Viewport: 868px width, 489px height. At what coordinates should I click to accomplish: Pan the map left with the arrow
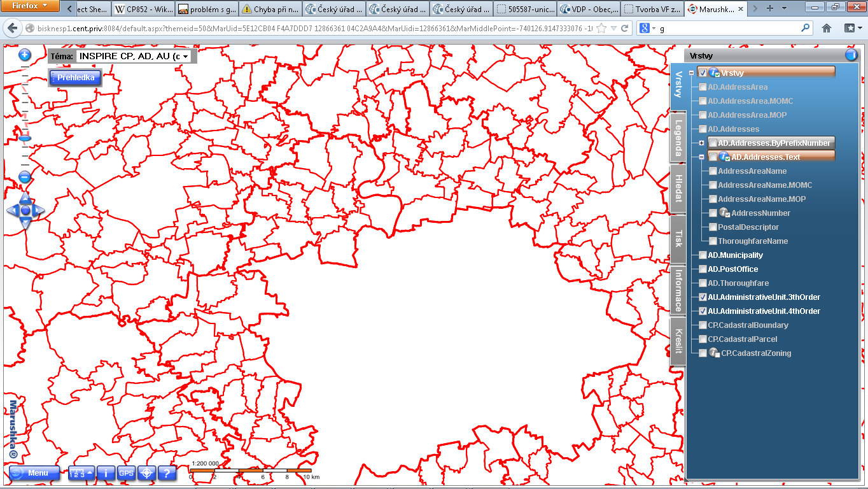coord(11,210)
